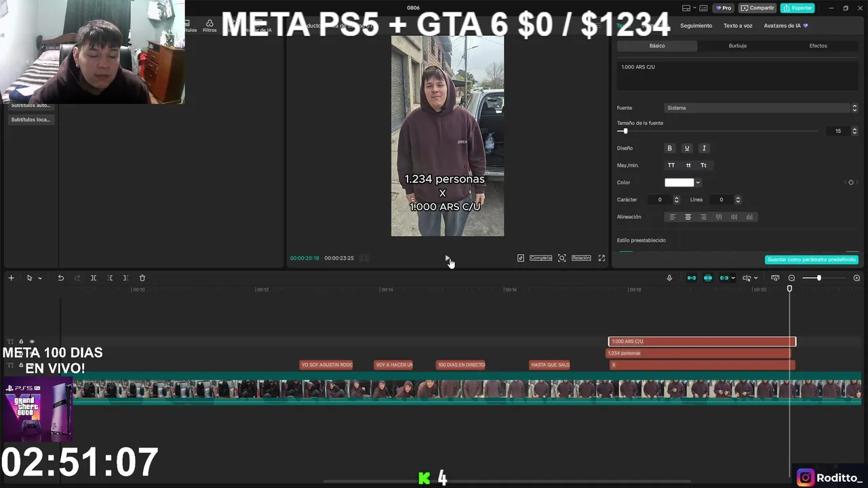The image size is (868, 488).
Task: Adjust the timeline zoom slider
Action: pyautogui.click(x=818, y=278)
